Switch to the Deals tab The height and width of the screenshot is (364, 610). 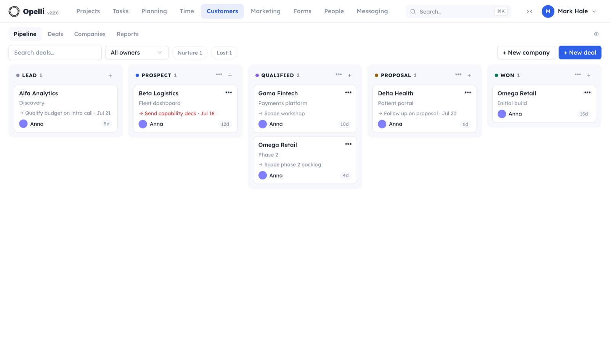coord(55,34)
